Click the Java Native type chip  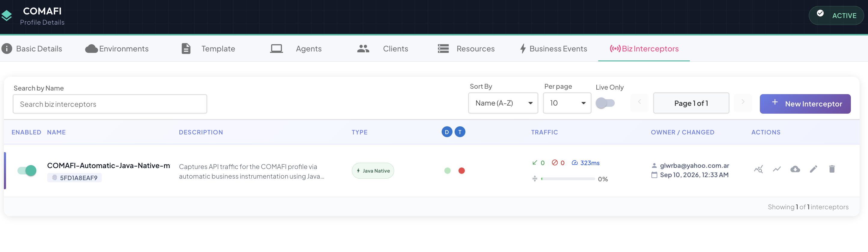[373, 171]
